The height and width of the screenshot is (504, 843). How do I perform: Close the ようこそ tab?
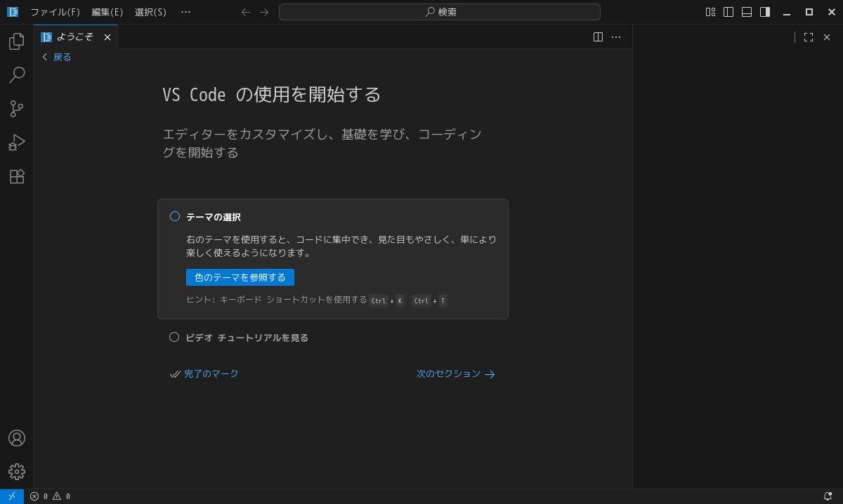click(x=107, y=37)
